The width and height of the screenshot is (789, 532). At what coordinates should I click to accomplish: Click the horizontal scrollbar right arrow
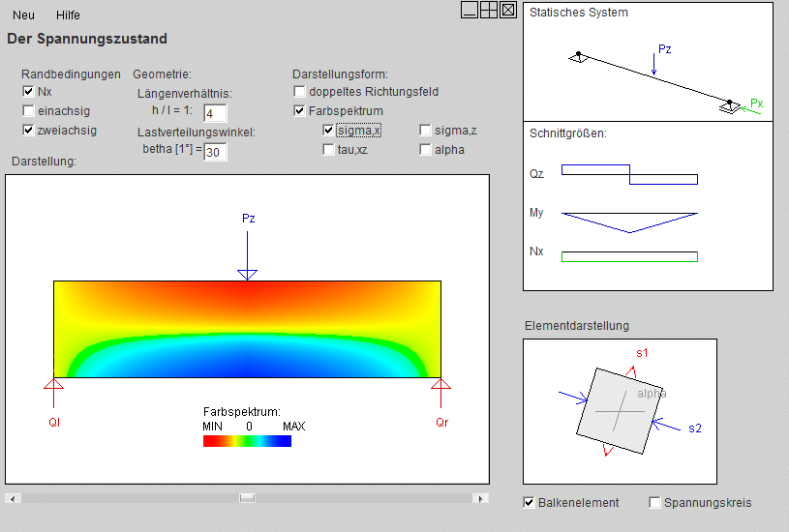483,498
